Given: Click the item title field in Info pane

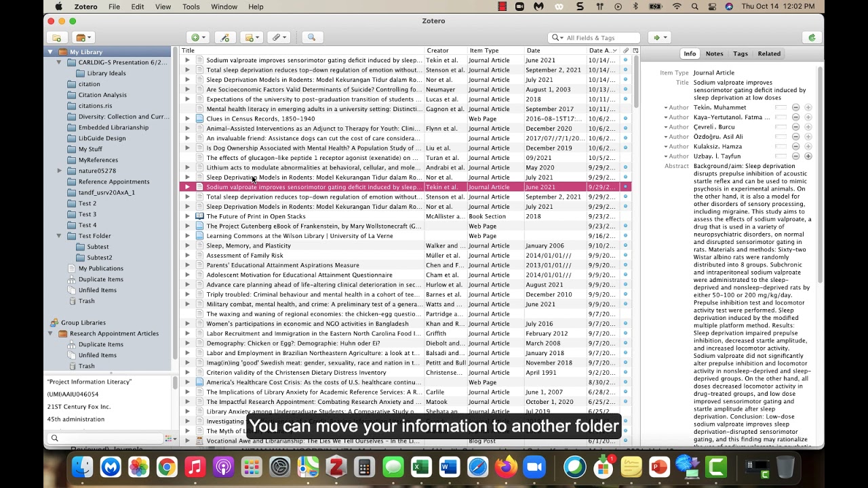Looking at the screenshot, I should (749, 90).
